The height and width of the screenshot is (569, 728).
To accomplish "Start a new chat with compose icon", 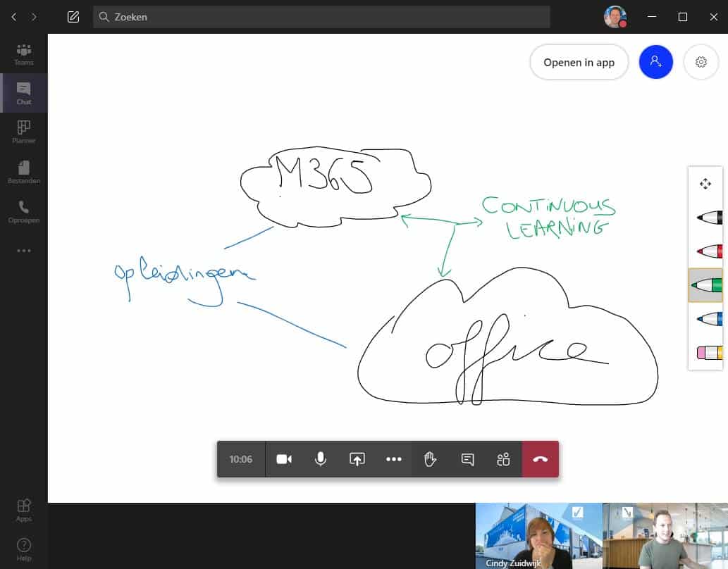I will (x=73, y=17).
